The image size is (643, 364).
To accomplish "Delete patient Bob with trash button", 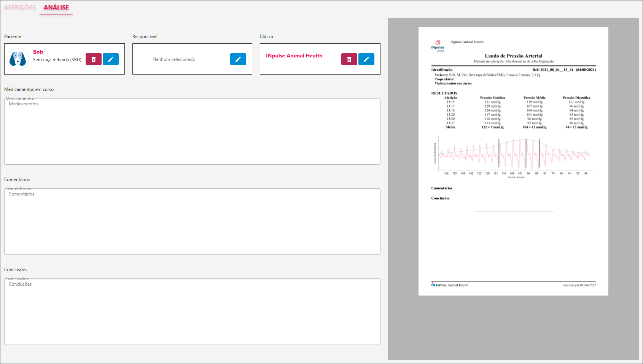I will pyautogui.click(x=93, y=59).
